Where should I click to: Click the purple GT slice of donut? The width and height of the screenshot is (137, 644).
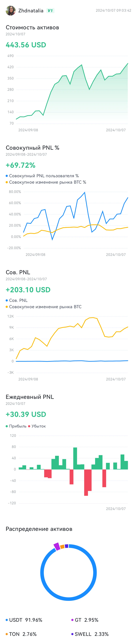(57, 547)
